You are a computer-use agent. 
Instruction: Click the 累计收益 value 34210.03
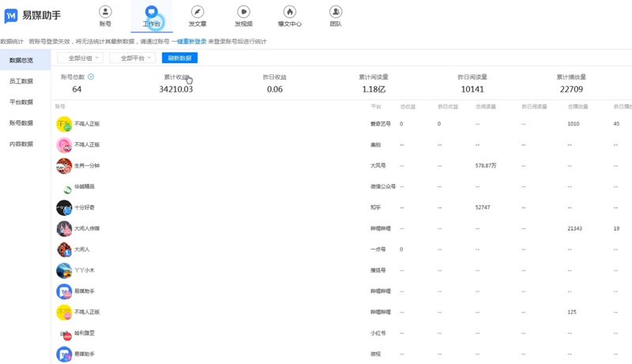click(x=175, y=89)
